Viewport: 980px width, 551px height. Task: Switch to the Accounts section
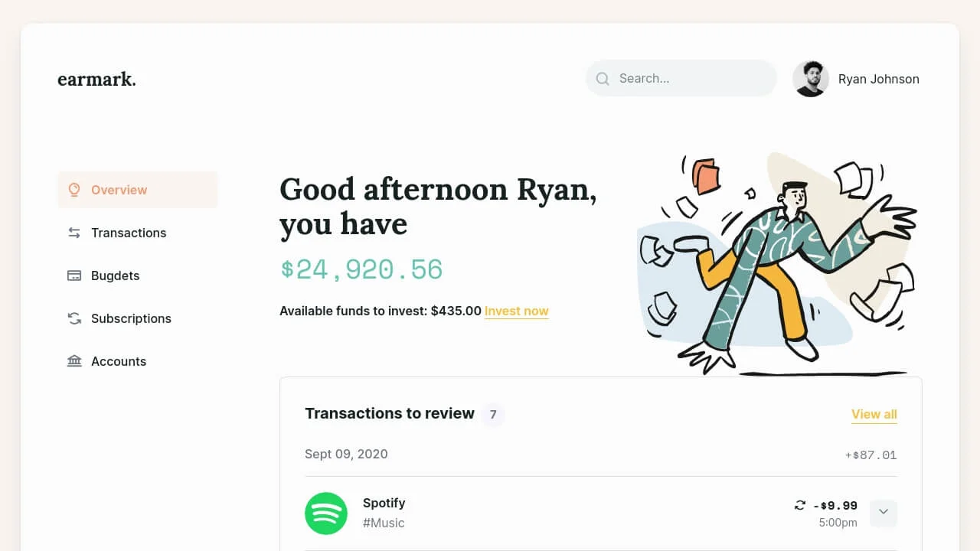(x=119, y=360)
